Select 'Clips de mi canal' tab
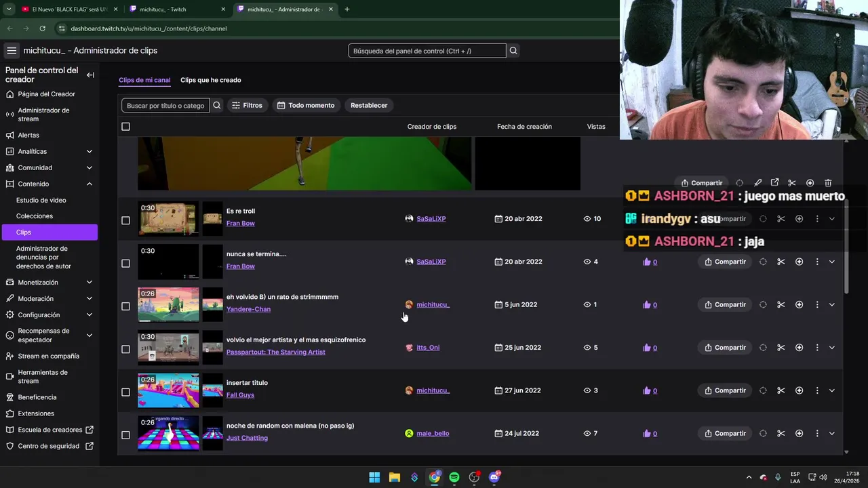 click(x=144, y=80)
